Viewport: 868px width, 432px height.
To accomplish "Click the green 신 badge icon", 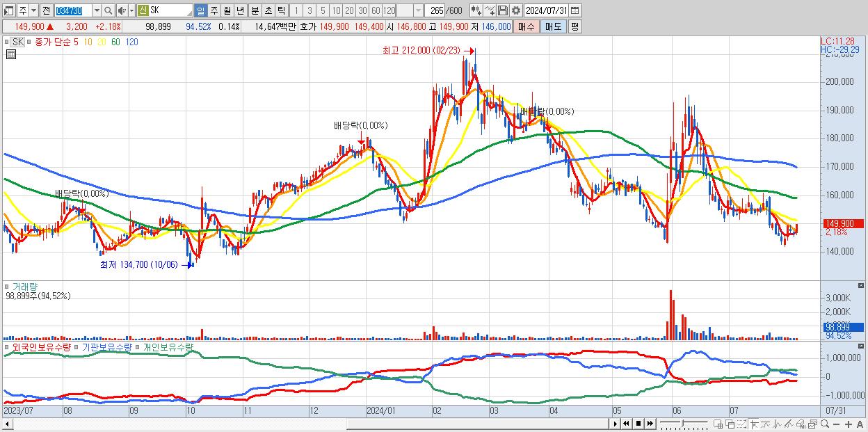I will click(143, 10).
